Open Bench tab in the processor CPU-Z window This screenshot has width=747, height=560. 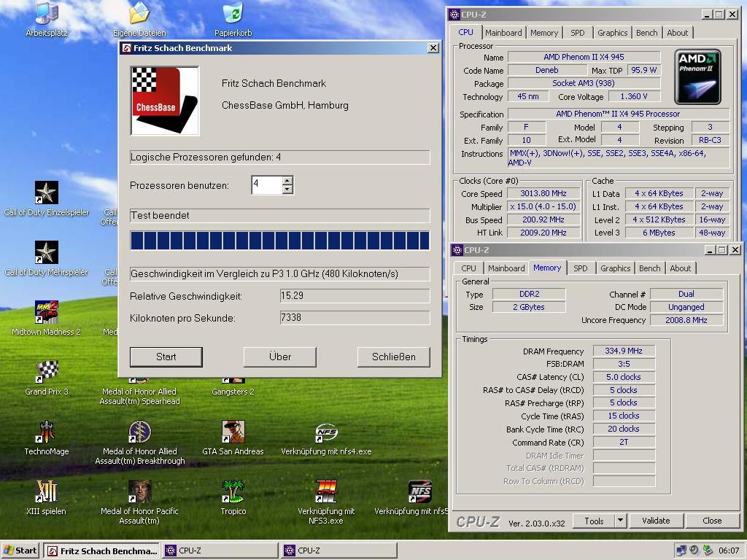tap(646, 33)
